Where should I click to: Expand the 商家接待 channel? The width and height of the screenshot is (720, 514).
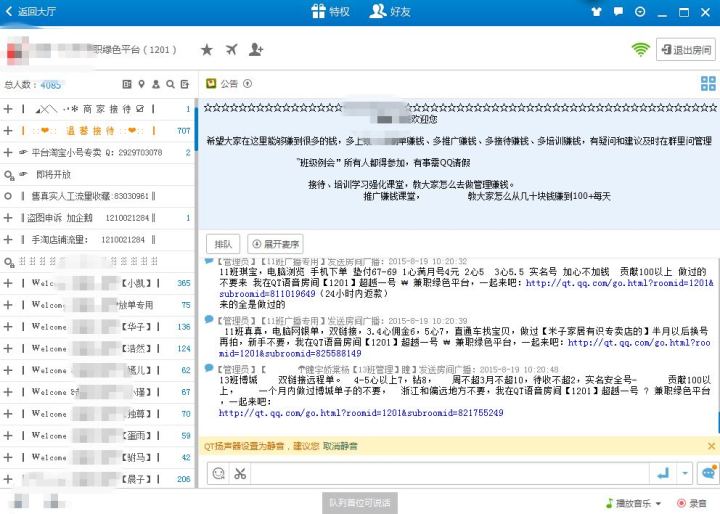point(8,108)
